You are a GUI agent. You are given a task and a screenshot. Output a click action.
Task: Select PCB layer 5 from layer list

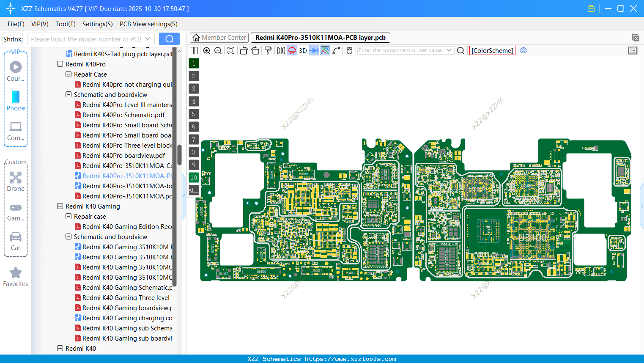click(194, 114)
